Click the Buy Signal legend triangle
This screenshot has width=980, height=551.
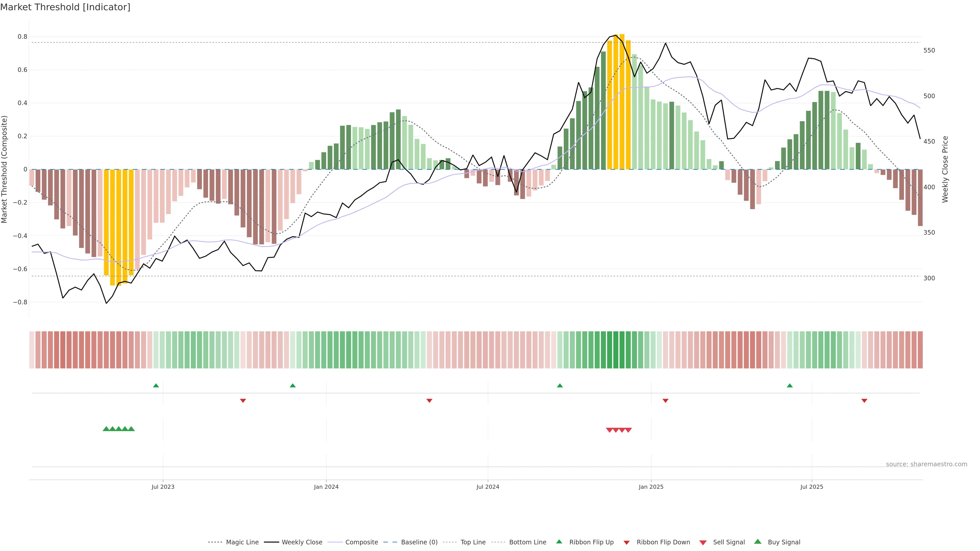[x=757, y=542]
